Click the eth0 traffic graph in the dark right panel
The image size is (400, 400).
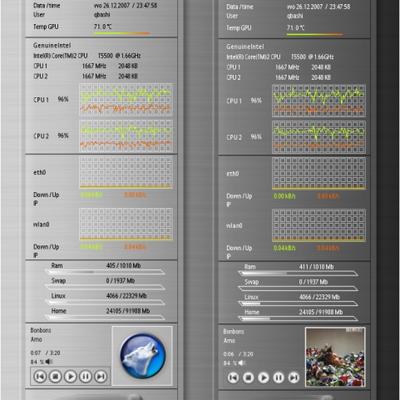point(319,174)
